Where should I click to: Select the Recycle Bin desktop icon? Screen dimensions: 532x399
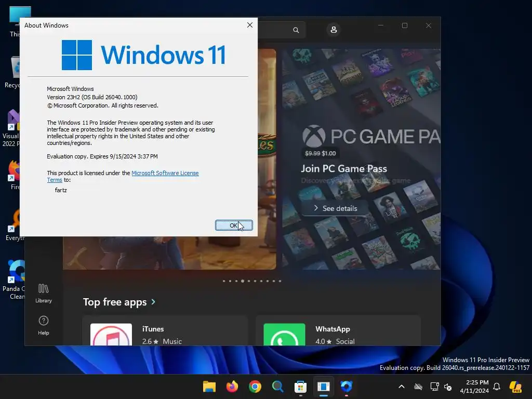[12, 72]
